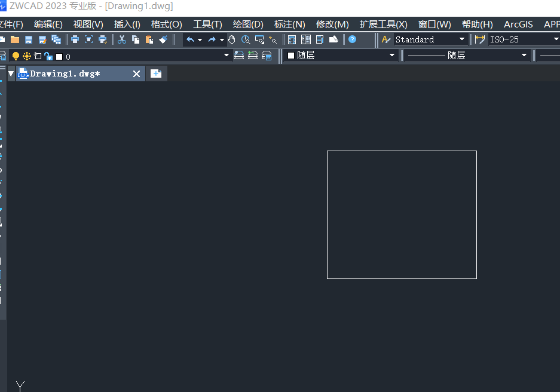
Task: Open the 插入(I) menu
Action: click(x=127, y=24)
